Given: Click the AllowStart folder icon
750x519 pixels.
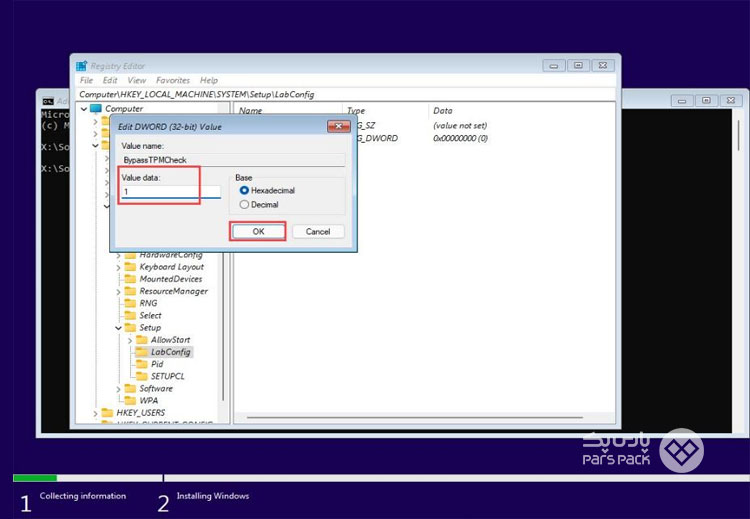Looking at the screenshot, I should (x=142, y=340).
